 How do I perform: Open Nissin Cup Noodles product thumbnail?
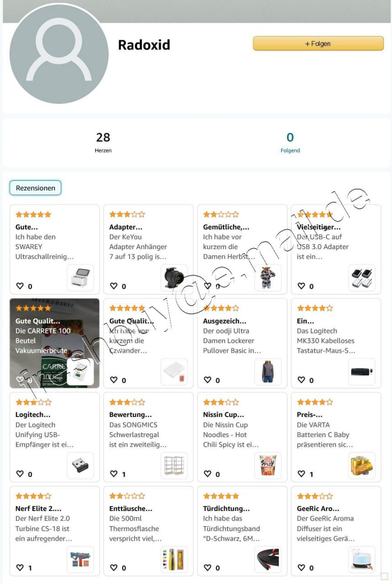pyautogui.click(x=268, y=466)
